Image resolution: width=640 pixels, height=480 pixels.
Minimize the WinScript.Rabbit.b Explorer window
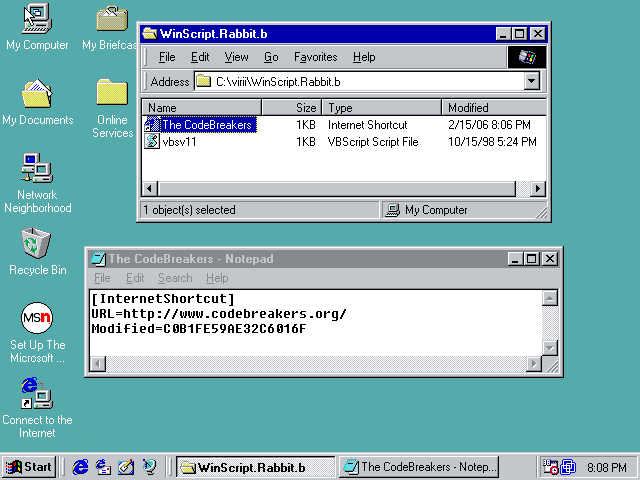click(x=503, y=33)
